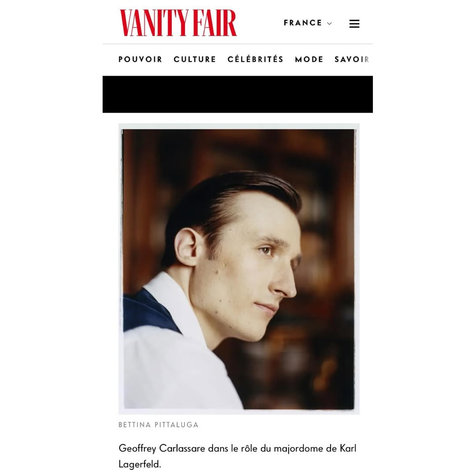Select the FRANCE edition label
This screenshot has height=476, width=476.
click(303, 23)
